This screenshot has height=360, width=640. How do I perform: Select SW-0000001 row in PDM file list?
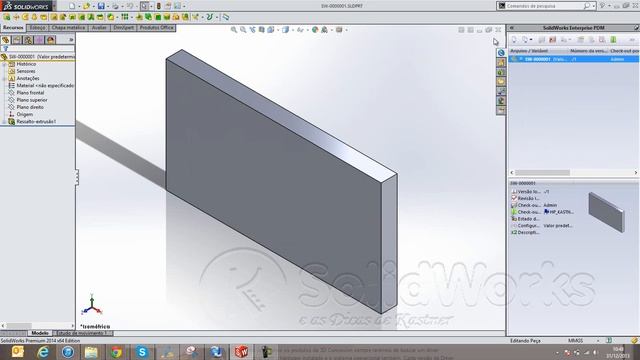click(x=573, y=59)
